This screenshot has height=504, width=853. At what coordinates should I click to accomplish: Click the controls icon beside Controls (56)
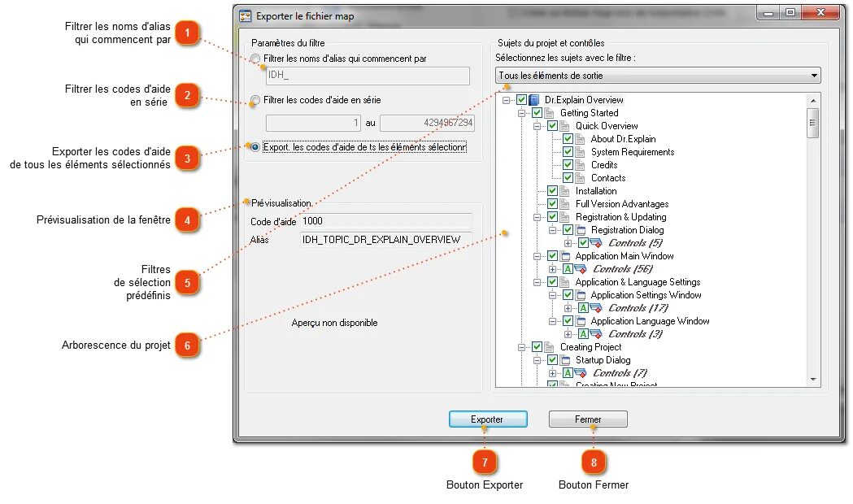pos(581,269)
